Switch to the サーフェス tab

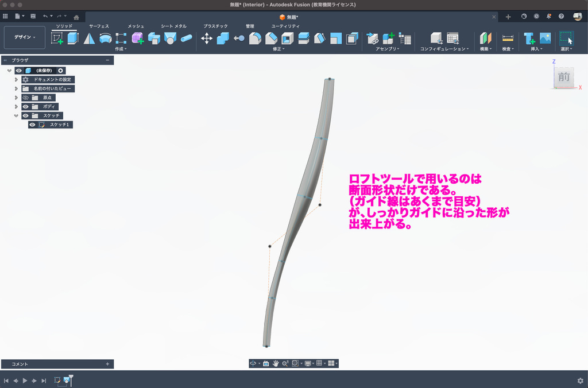pos(99,26)
